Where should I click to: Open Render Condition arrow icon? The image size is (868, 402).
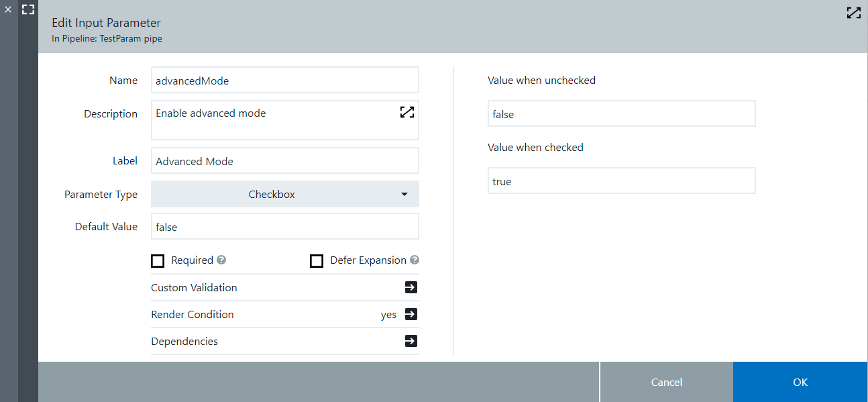[x=411, y=314]
